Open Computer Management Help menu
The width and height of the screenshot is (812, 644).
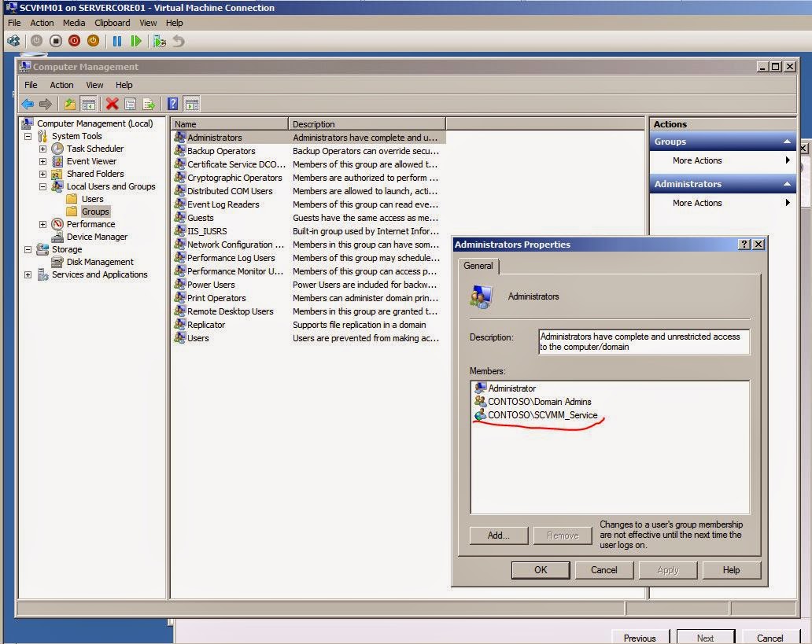click(x=124, y=85)
